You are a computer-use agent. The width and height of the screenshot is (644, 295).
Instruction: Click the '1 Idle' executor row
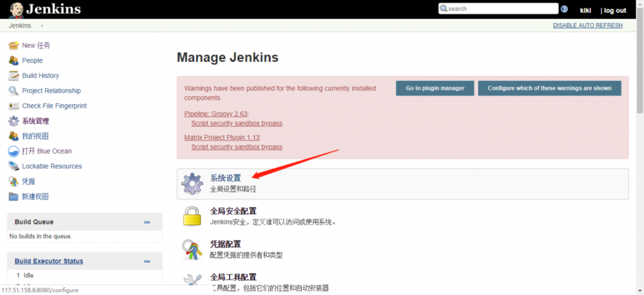click(25, 276)
